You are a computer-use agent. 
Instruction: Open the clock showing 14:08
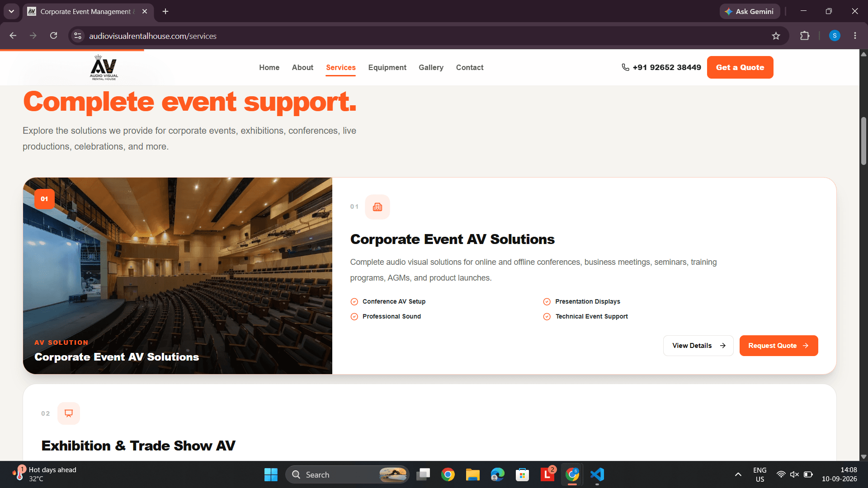[839, 474]
